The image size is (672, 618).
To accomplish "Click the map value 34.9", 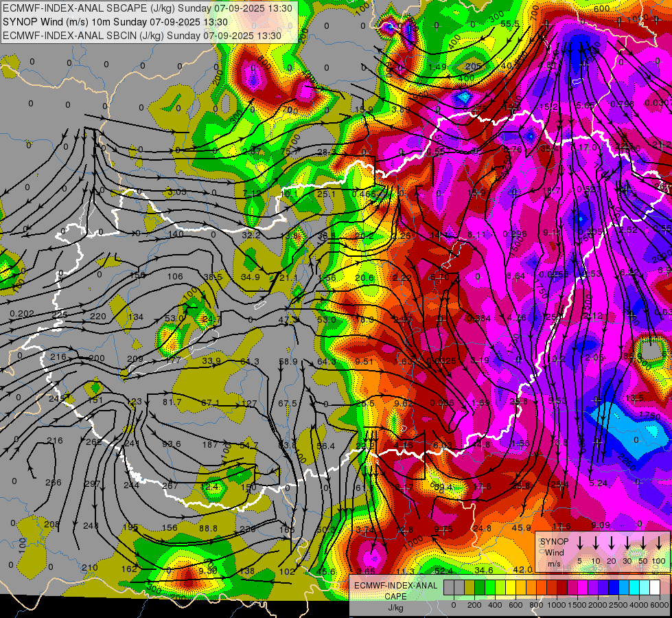I will pyautogui.click(x=251, y=277).
